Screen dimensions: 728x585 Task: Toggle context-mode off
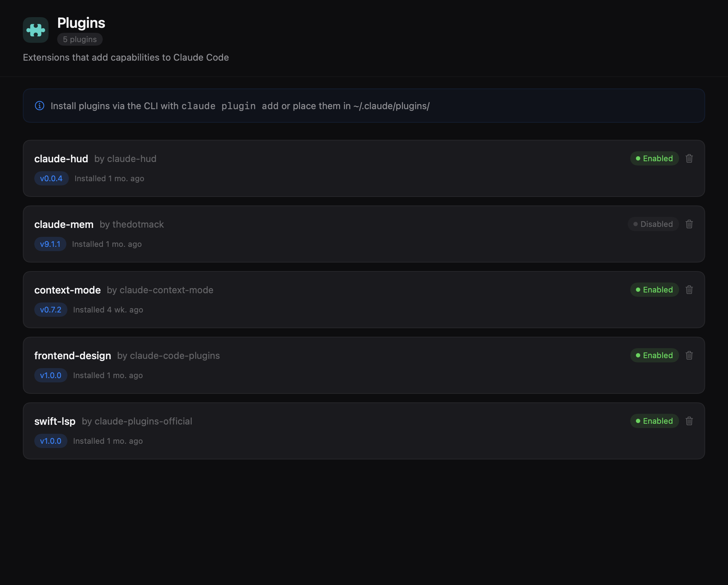pyautogui.click(x=654, y=290)
